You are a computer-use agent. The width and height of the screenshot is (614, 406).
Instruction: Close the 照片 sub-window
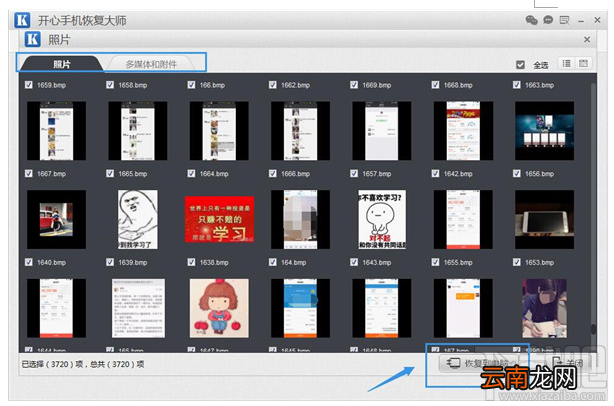pyautogui.click(x=587, y=40)
